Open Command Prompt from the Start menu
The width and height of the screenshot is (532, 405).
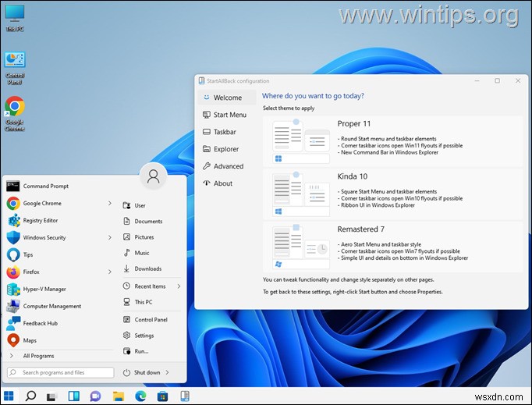click(x=45, y=187)
